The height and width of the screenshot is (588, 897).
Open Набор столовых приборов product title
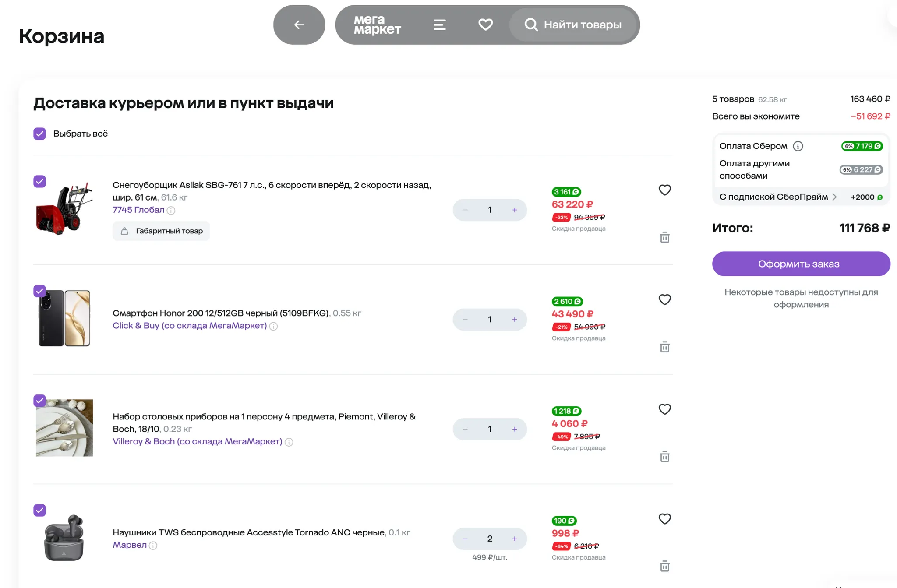click(x=264, y=423)
